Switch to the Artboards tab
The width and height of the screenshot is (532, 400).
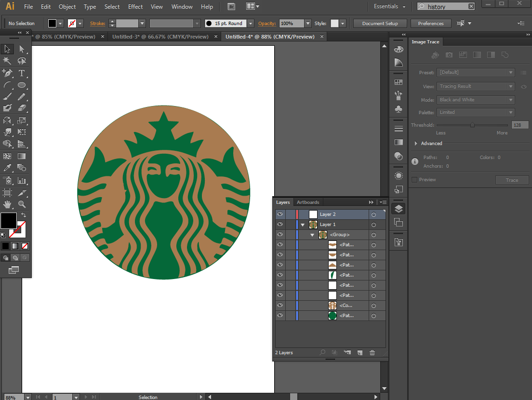[308, 202]
